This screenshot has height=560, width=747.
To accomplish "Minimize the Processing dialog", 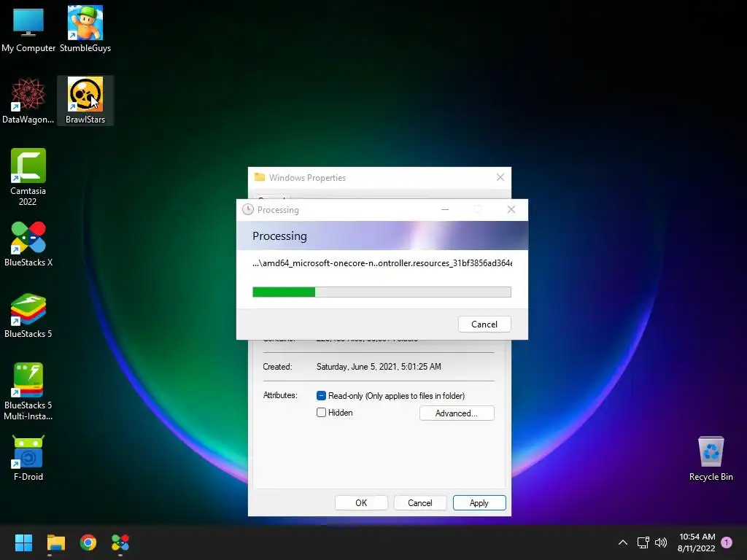I will (445, 209).
